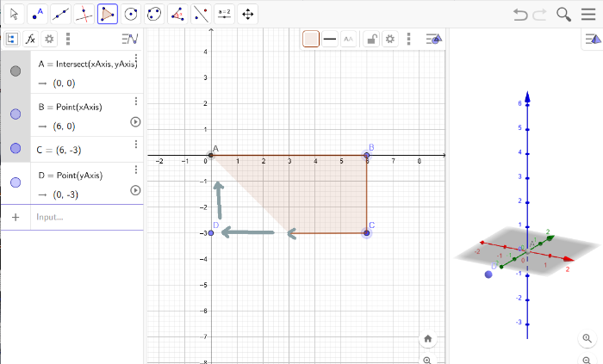Viewport: 603px width, 364px height.
Task: Toggle the lock object padlock
Action: tap(371, 39)
